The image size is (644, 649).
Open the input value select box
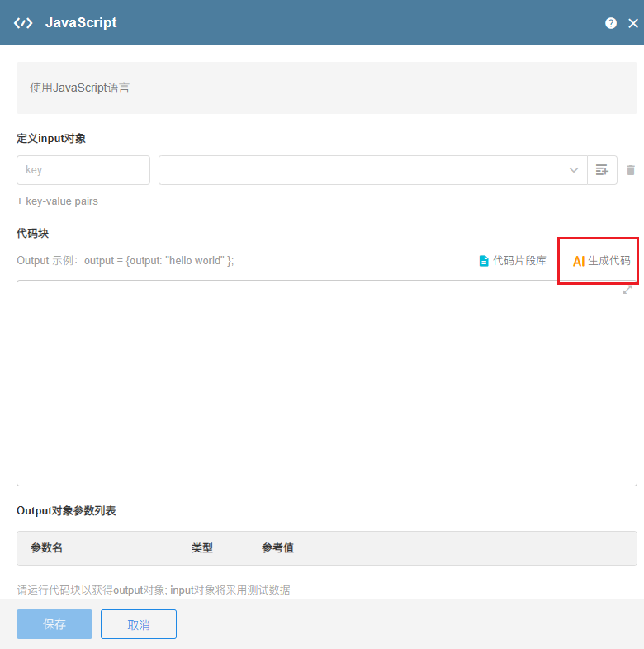[363, 170]
